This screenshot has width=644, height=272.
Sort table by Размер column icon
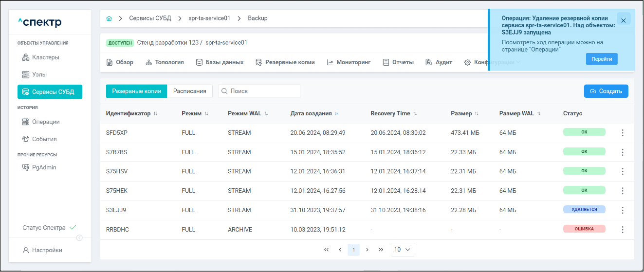(x=477, y=113)
